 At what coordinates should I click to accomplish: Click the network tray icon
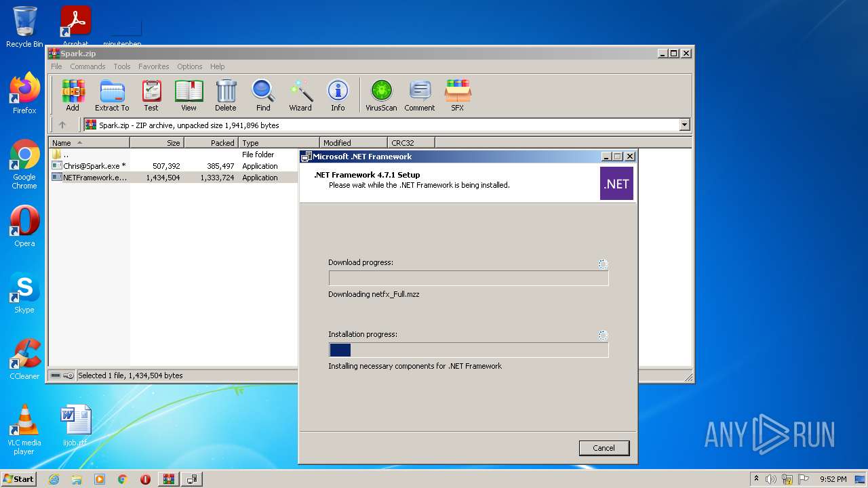(x=787, y=479)
